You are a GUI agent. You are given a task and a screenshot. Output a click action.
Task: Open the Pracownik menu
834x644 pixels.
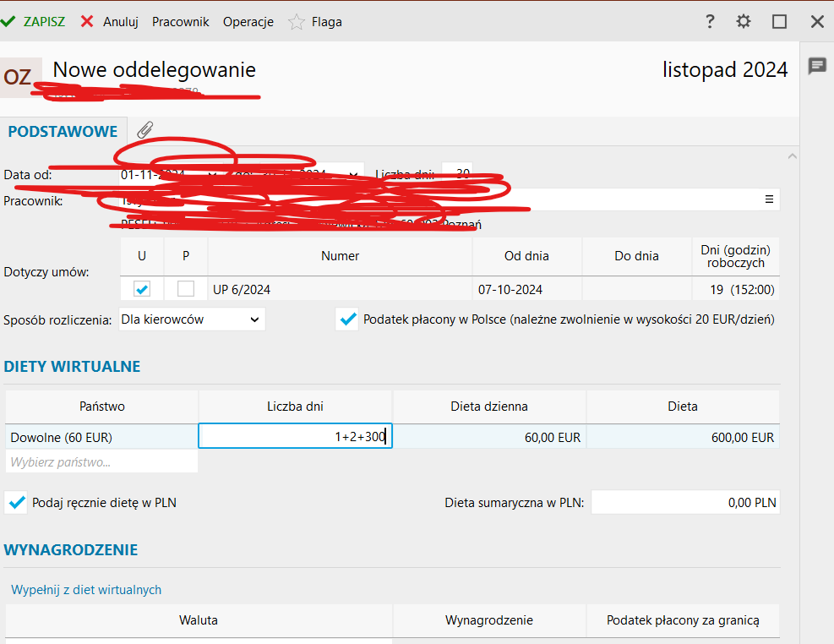click(180, 22)
